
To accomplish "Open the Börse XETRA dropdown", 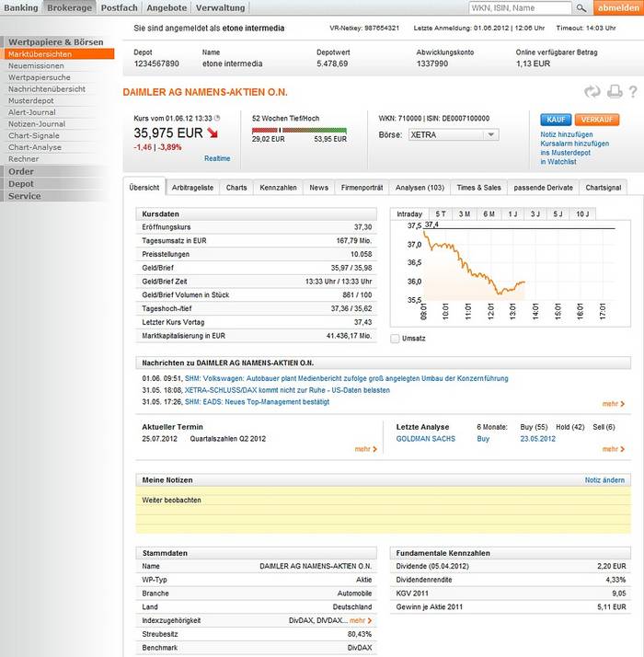I will coord(454,135).
